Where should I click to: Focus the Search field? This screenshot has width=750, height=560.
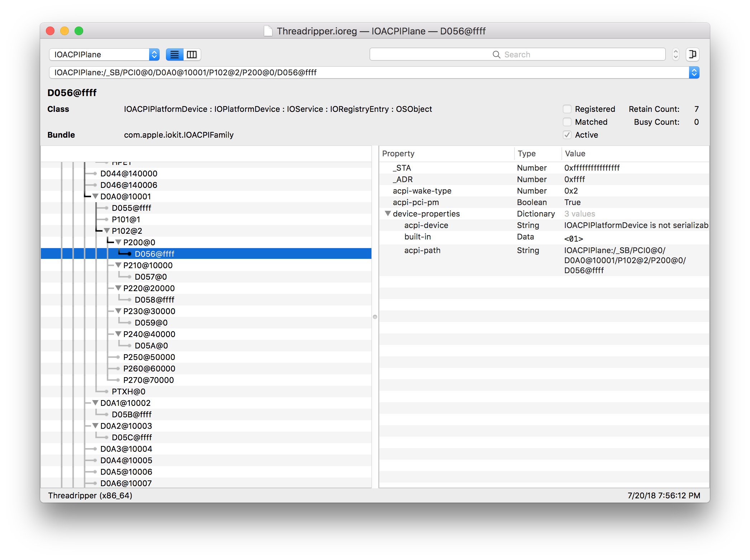517,54
